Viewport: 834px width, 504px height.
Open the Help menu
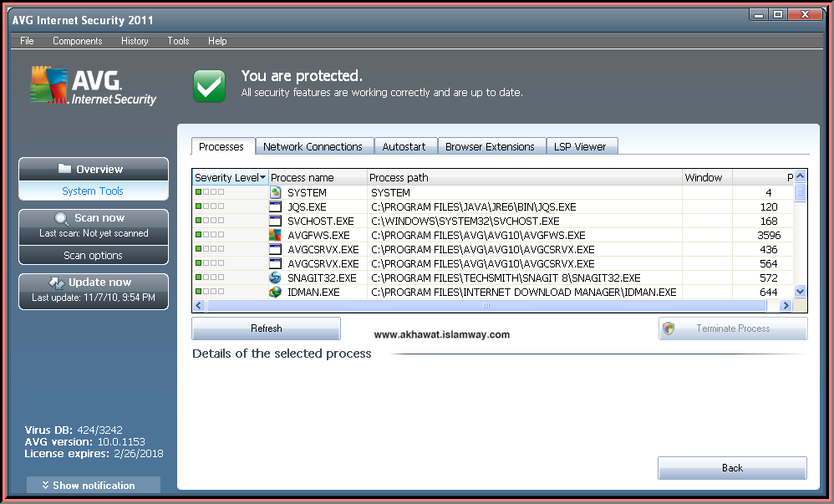tap(217, 41)
